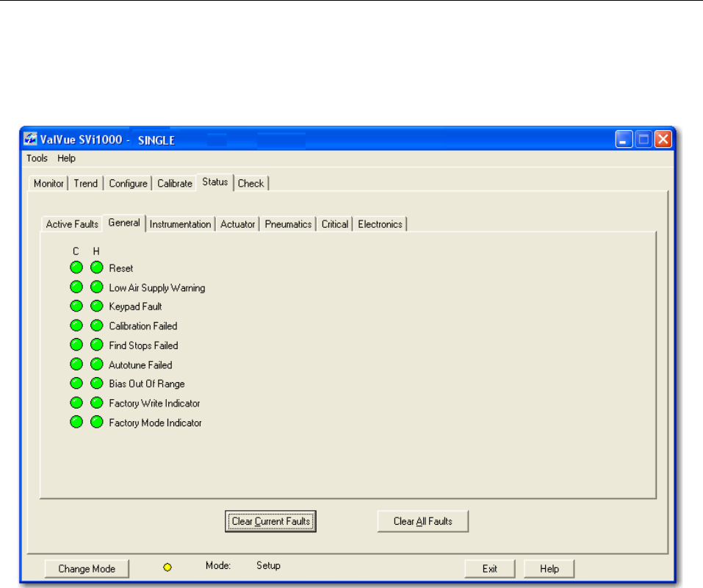This screenshot has height=588, width=703.
Task: Click the current (C) LED for Reset
Action: coord(76,268)
